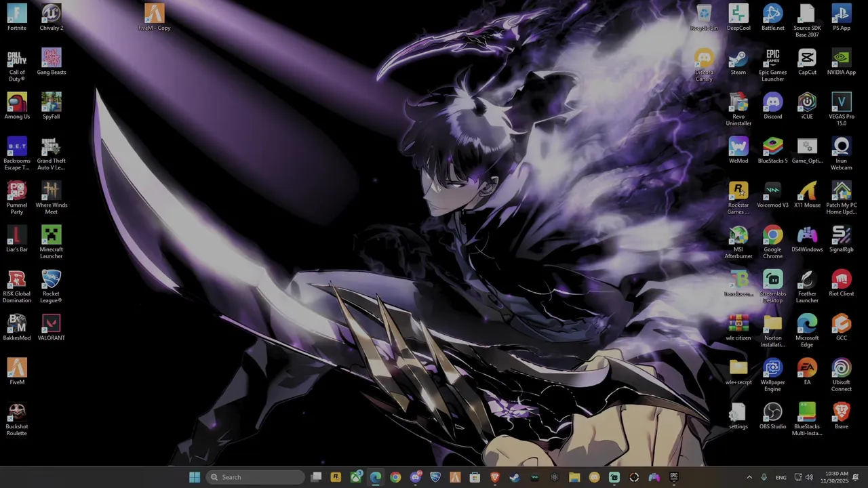
Task: Select the SignalRgb desktop shortcut
Action: 842,239
